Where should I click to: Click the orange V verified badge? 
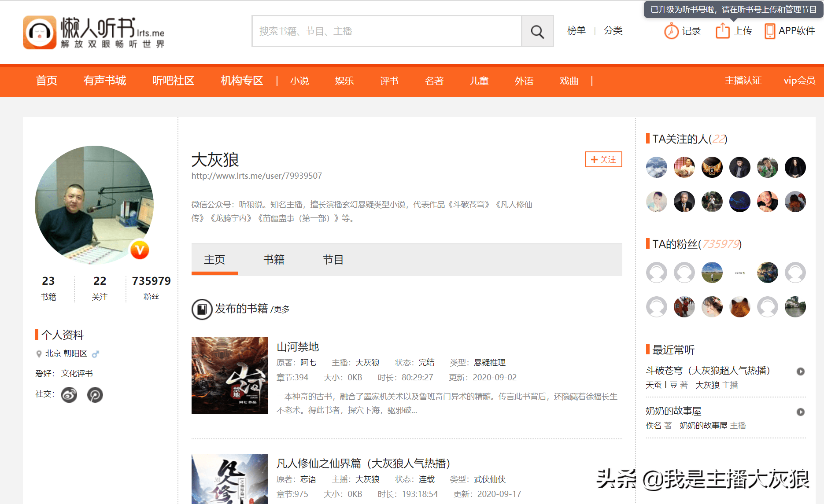click(x=140, y=250)
